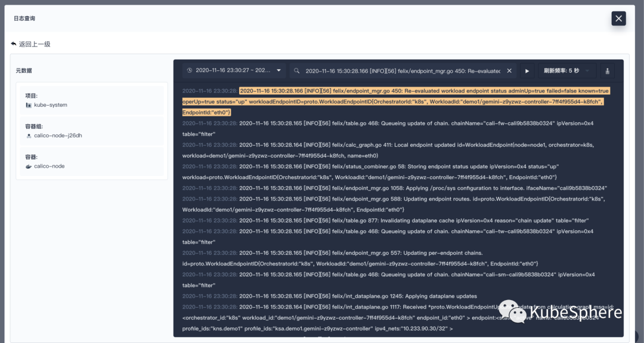Select log line endpoint_mgr.go 1058
Viewport: 644px width, 343px height.
coord(395,188)
